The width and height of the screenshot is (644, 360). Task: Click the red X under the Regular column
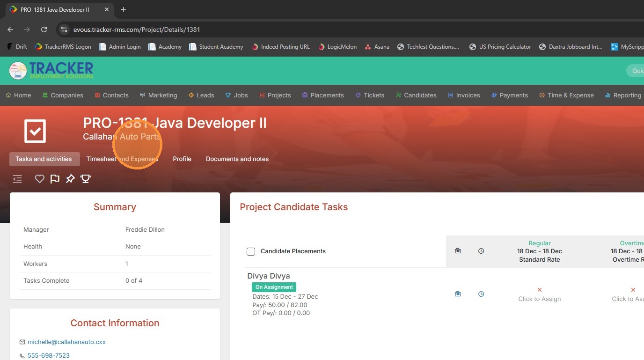[540, 290]
